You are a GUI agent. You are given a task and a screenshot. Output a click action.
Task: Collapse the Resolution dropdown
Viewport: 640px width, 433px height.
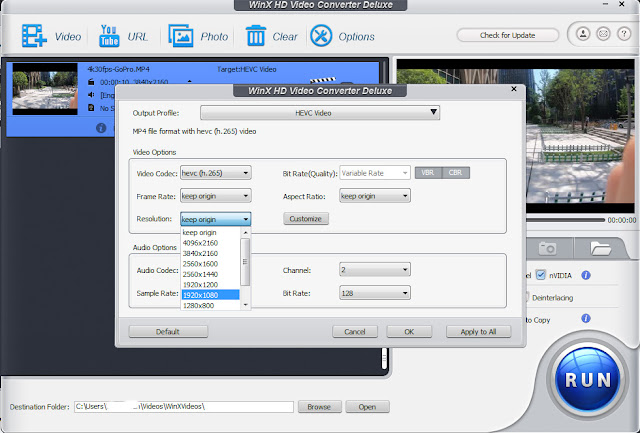point(216,219)
